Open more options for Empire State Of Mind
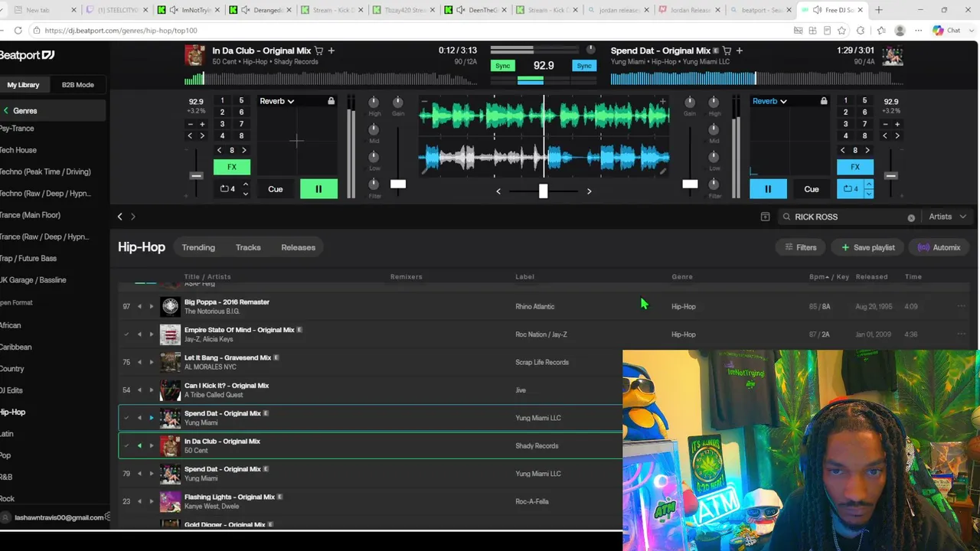The image size is (980, 551). point(961,334)
